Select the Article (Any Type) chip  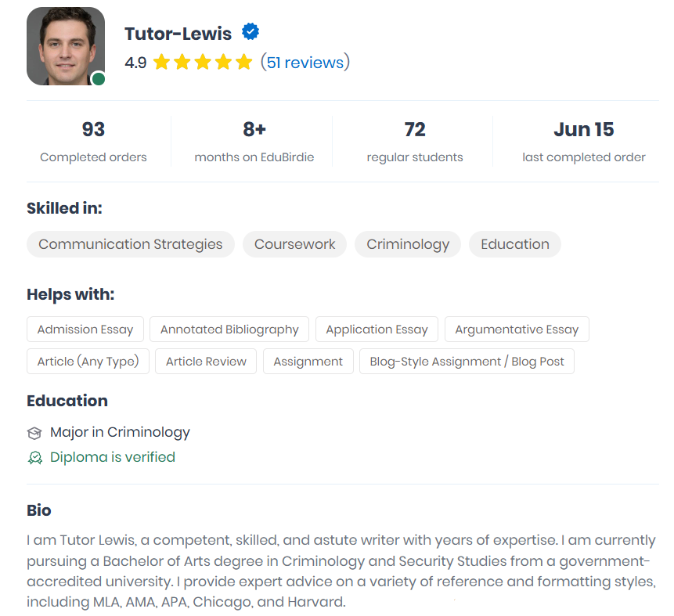click(88, 361)
